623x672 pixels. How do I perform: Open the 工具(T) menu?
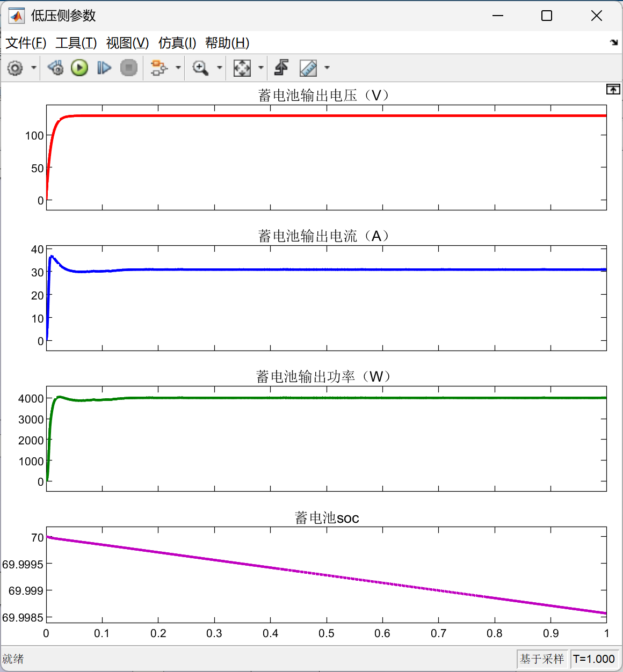click(76, 43)
